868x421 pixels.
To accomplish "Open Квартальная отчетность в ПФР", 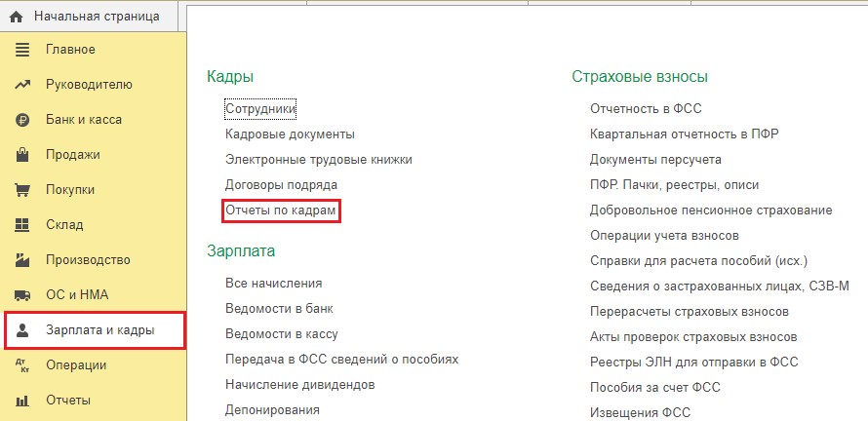I will coord(685,134).
